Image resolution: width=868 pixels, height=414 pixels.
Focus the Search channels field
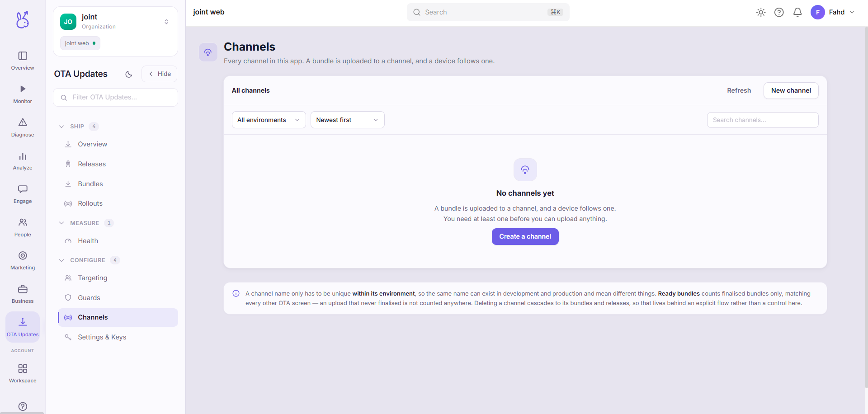click(x=762, y=120)
